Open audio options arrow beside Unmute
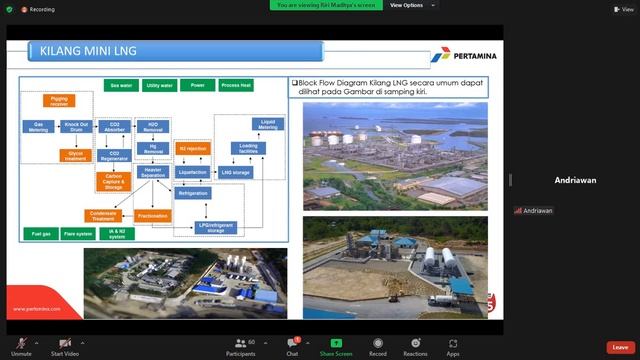This screenshot has height=360, width=640. pos(37,343)
